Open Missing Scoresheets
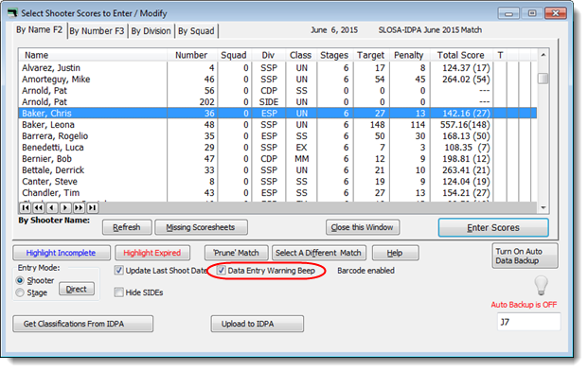This screenshot has width=588, height=372. (x=201, y=227)
